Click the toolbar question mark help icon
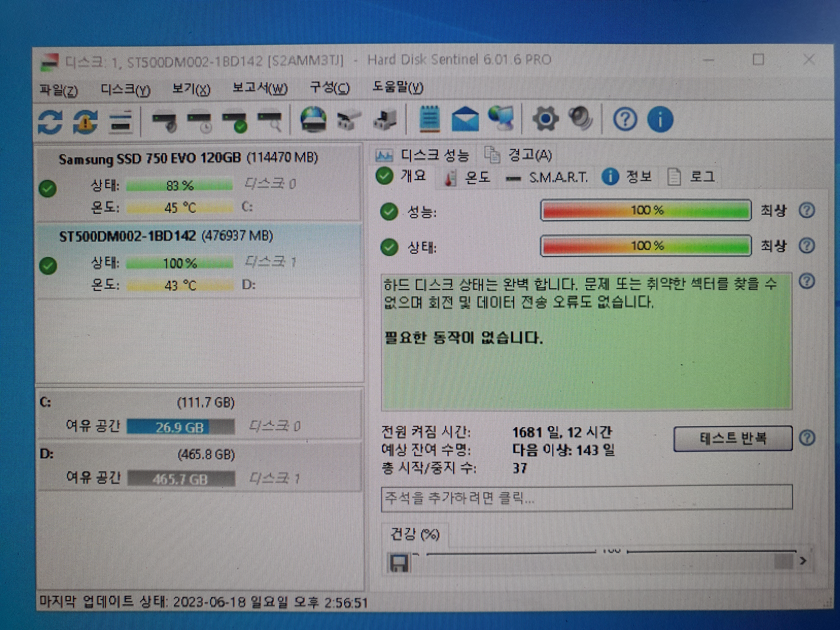 click(x=625, y=119)
